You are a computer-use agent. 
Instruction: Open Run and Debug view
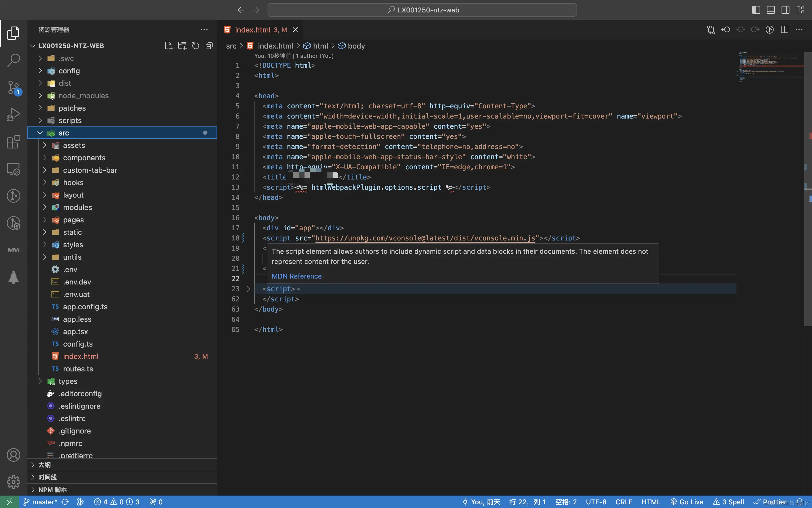pos(14,115)
